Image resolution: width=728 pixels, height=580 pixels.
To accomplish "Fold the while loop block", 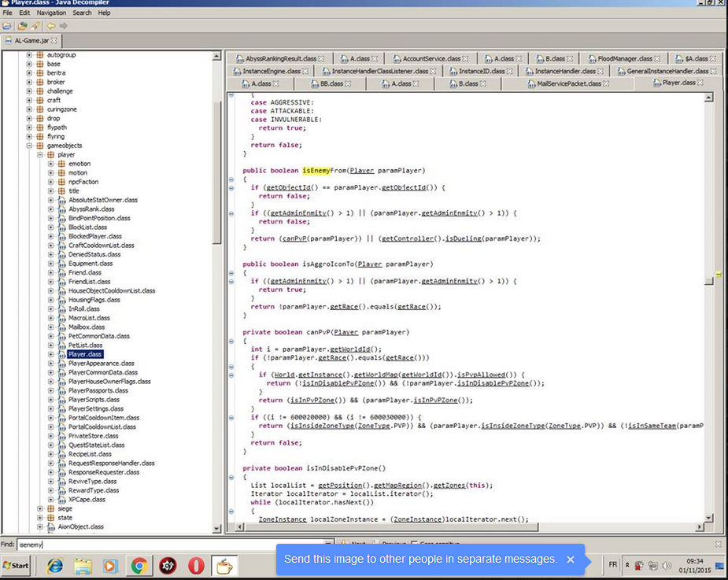I will (231, 511).
